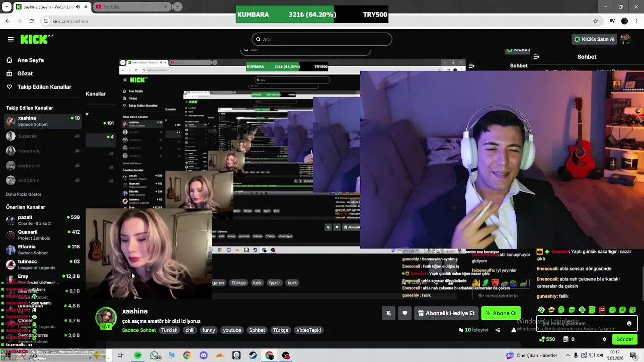Viewport: 644px width, 362px height.
Task: Open the user profile avatar menu
Action: point(625,39)
